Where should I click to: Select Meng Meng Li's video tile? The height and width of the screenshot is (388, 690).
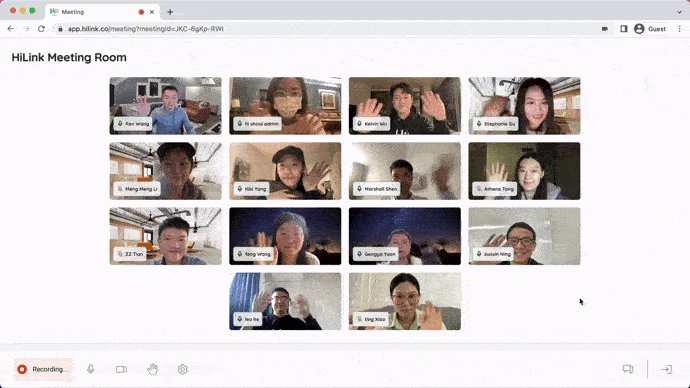point(165,171)
